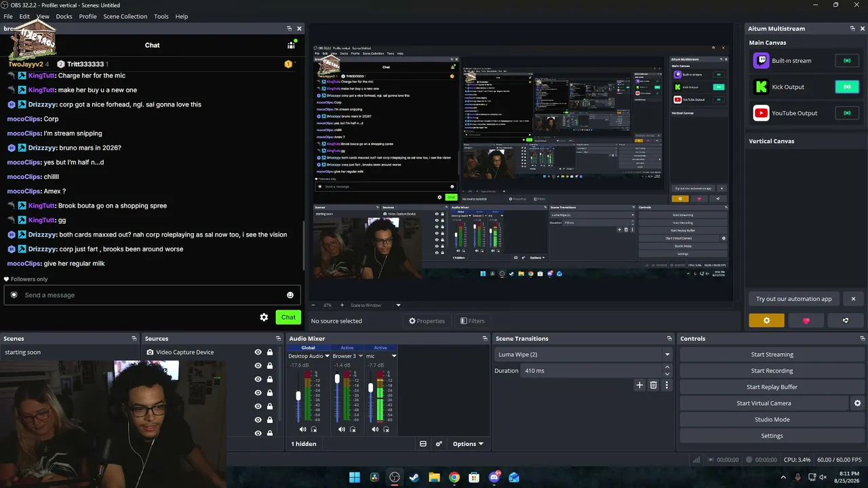Viewport: 868px width, 488px height.
Task: Click Start Streaming
Action: pos(772,354)
